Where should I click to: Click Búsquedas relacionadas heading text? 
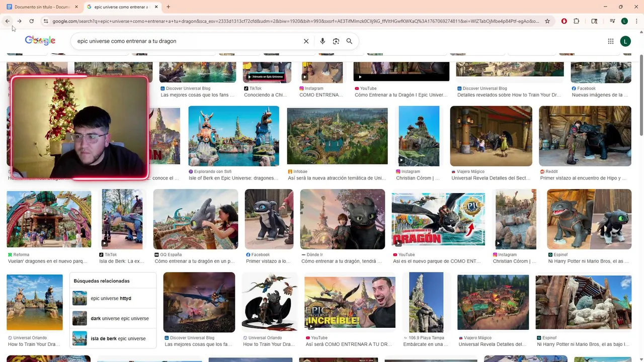(102, 281)
